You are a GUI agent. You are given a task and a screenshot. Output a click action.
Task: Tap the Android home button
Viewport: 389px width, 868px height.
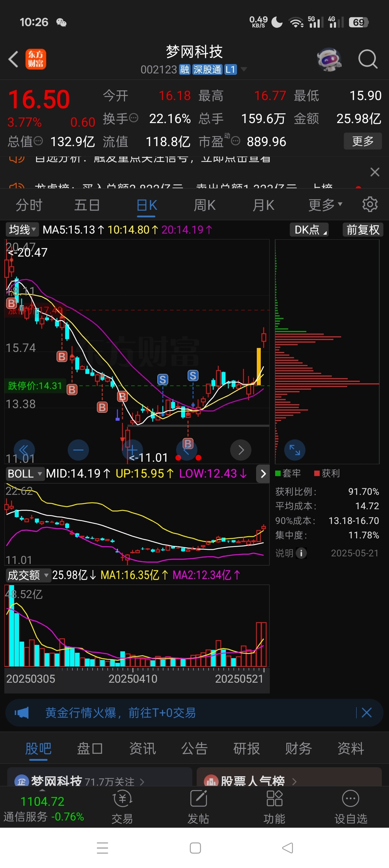195,848
